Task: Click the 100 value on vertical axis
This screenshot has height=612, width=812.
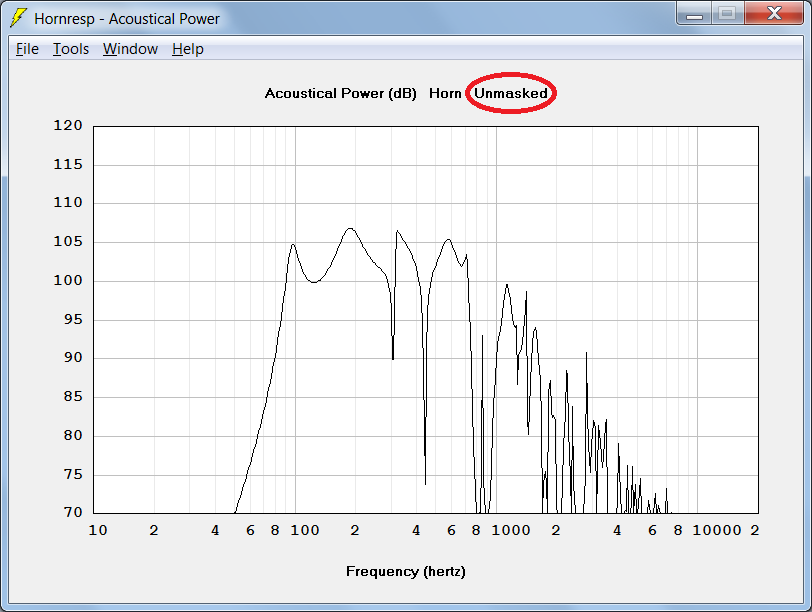Action: pos(68,280)
